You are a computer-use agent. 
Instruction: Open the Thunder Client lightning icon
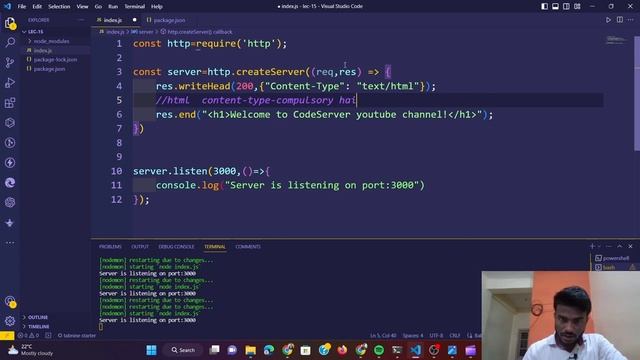click(10, 162)
